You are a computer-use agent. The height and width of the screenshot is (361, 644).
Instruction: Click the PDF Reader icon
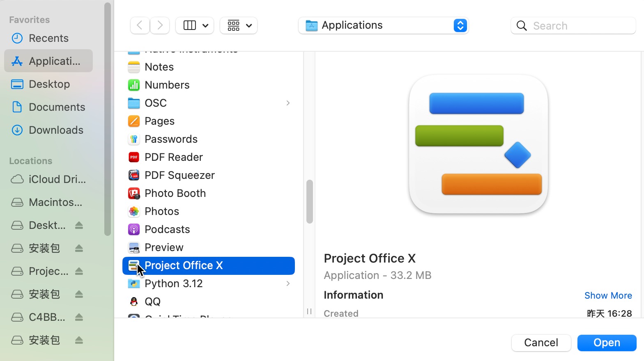134,157
